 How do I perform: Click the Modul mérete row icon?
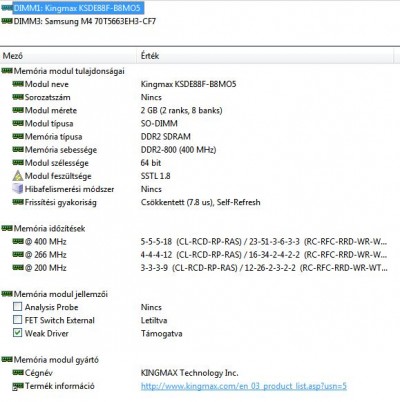pos(18,110)
